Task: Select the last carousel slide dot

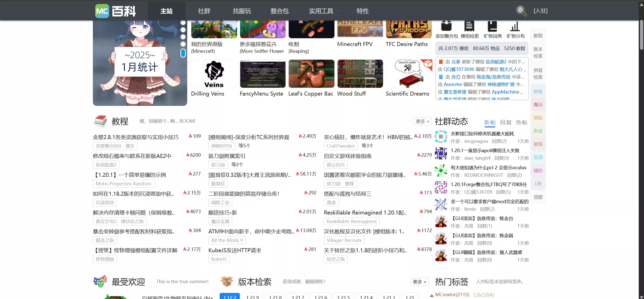Action: (x=183, y=53)
